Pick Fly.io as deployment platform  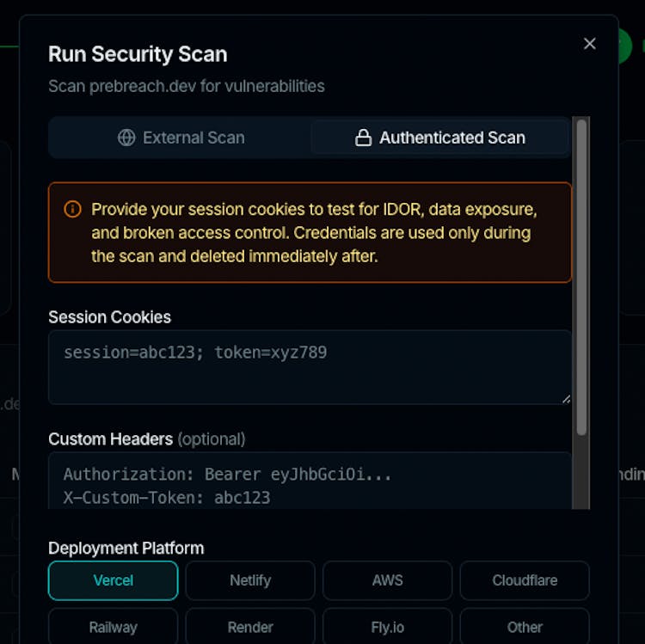click(387, 627)
